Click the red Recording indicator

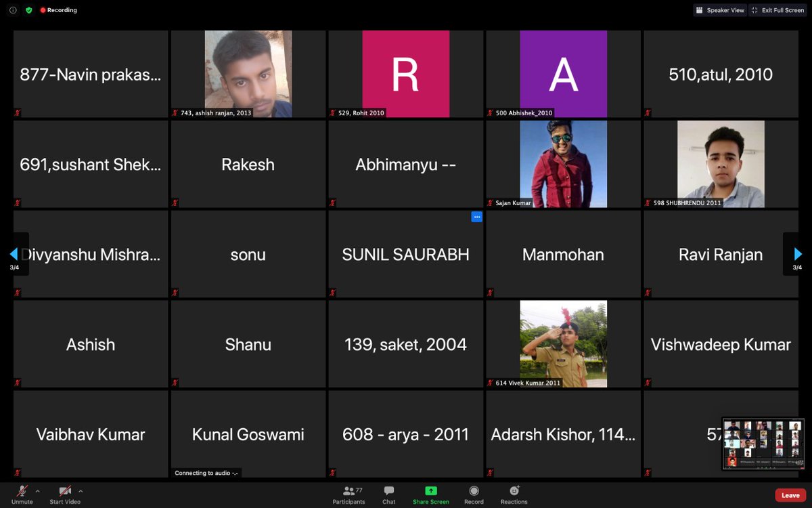(x=59, y=10)
